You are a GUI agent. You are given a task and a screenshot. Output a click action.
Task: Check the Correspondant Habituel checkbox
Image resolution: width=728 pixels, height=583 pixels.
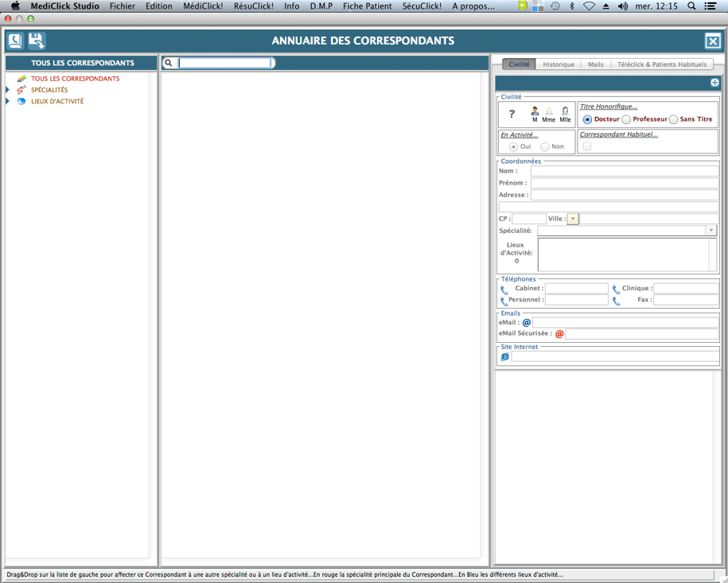(x=586, y=146)
